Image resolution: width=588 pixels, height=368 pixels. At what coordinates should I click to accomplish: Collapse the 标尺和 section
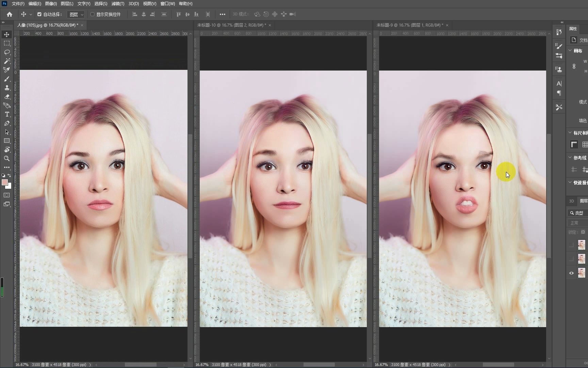tap(570, 133)
